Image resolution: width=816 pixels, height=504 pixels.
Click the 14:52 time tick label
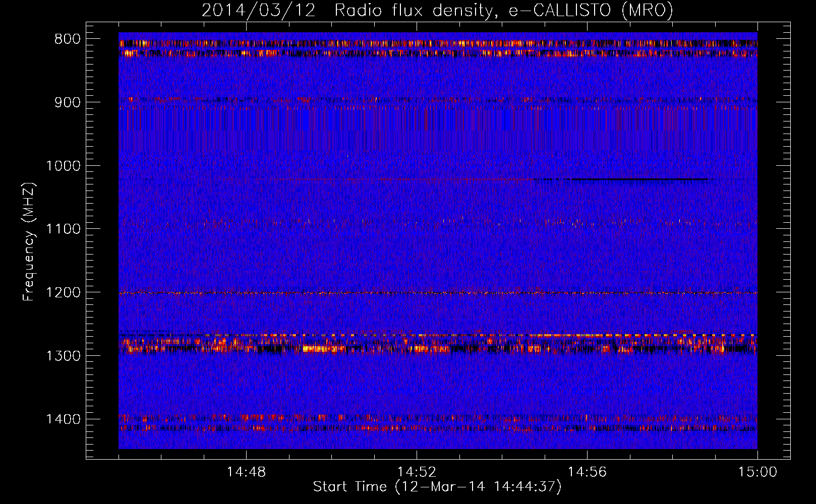417,472
